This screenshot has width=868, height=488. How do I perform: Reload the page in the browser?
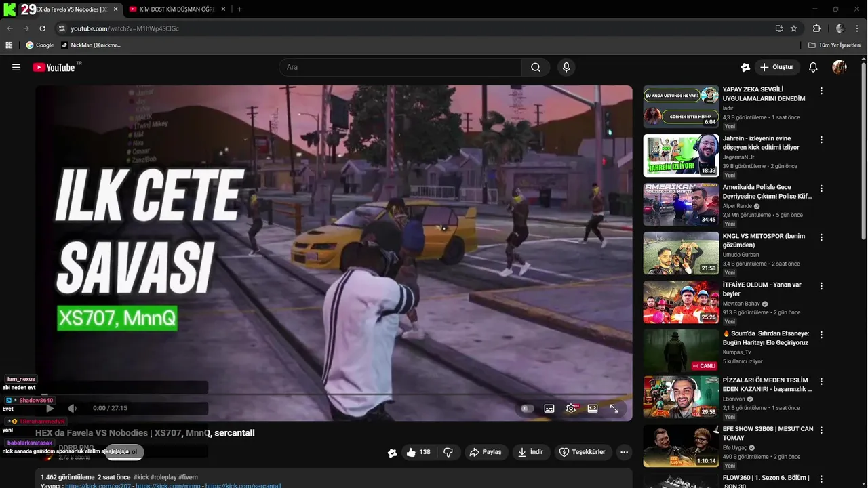[42, 28]
